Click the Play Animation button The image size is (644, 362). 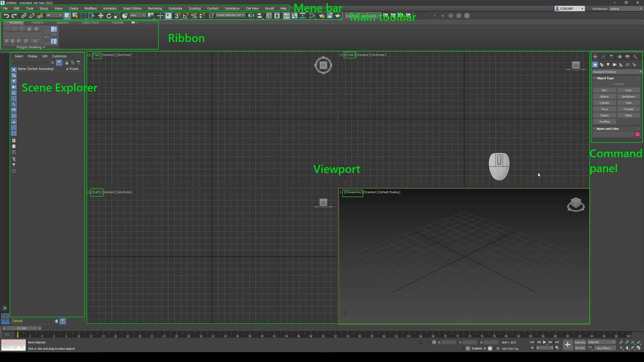pos(544,342)
